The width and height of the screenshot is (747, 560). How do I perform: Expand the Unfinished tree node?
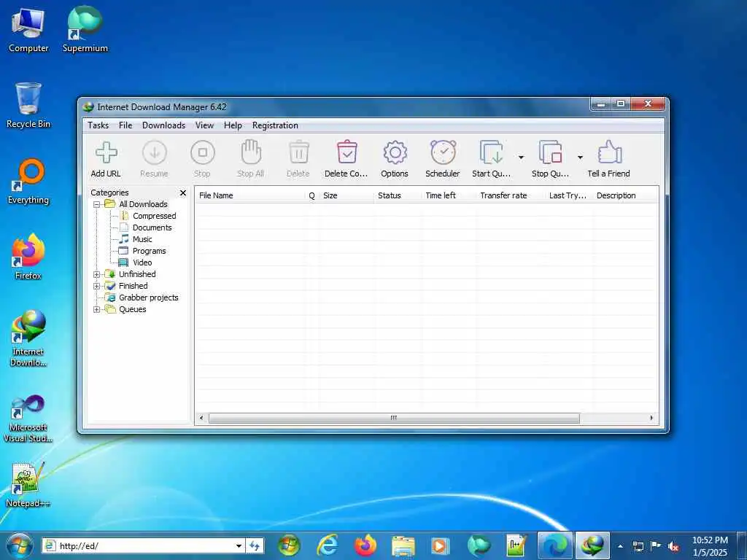click(x=97, y=274)
